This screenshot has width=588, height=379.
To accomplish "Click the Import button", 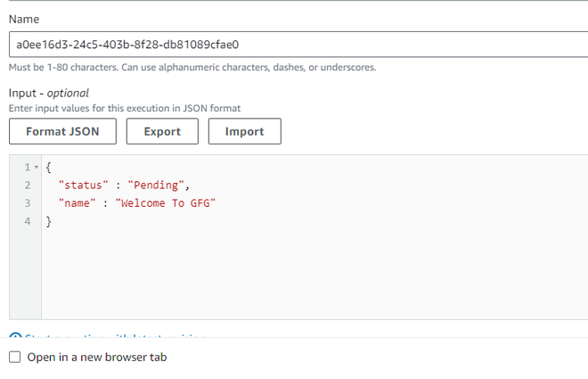I will (x=244, y=131).
